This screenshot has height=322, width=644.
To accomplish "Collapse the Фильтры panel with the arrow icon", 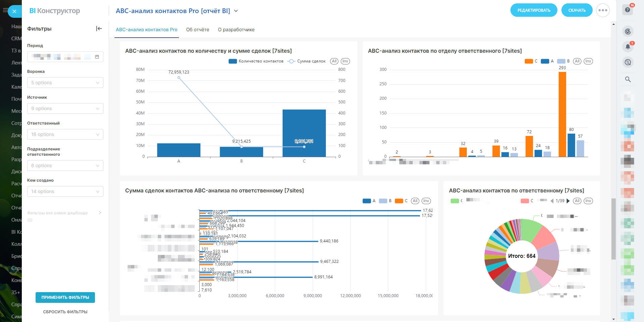I will [x=99, y=29].
